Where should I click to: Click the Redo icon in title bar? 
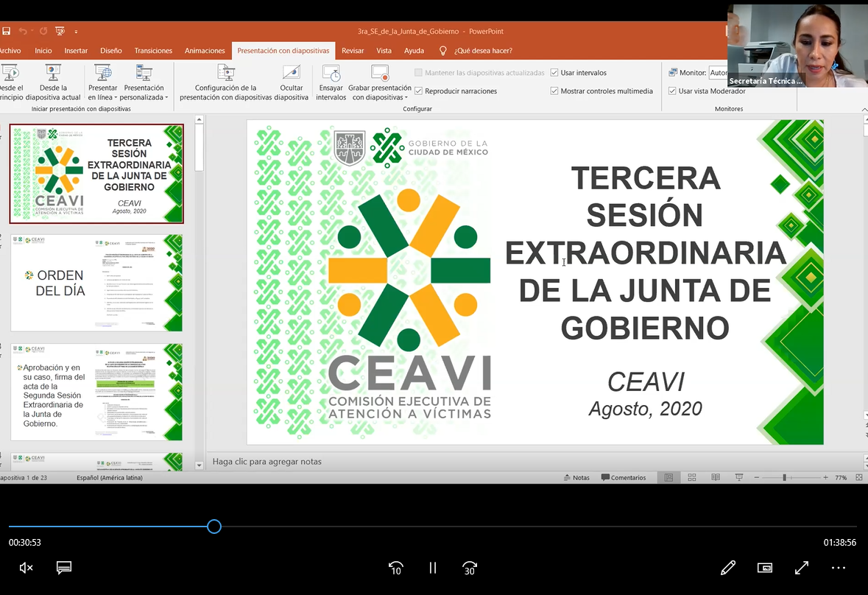[x=43, y=32]
